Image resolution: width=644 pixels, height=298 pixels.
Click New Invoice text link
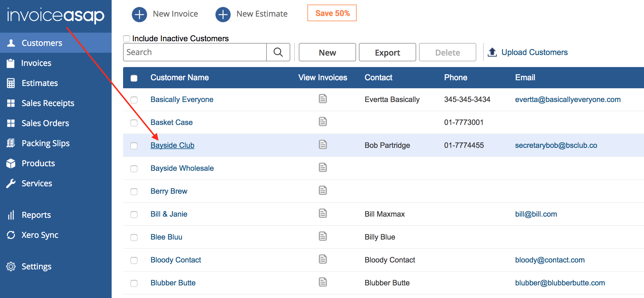(175, 14)
